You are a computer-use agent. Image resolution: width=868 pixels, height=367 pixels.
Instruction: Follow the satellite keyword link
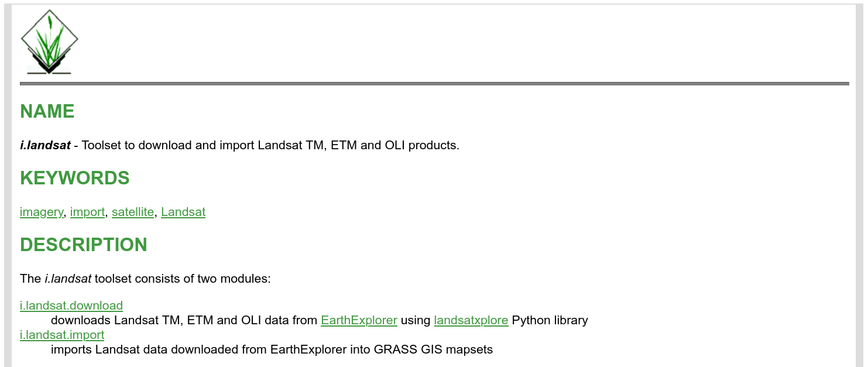[133, 212]
